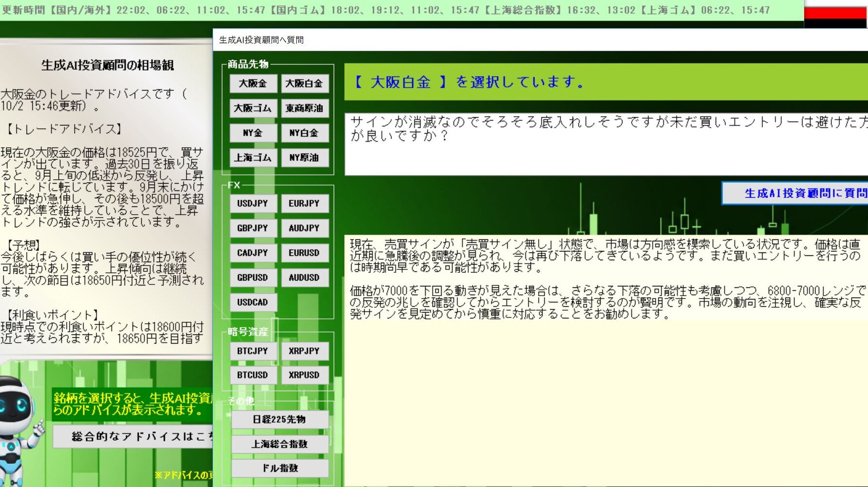Open 上海総合指数 advice
The image size is (868, 487).
pos(280,444)
